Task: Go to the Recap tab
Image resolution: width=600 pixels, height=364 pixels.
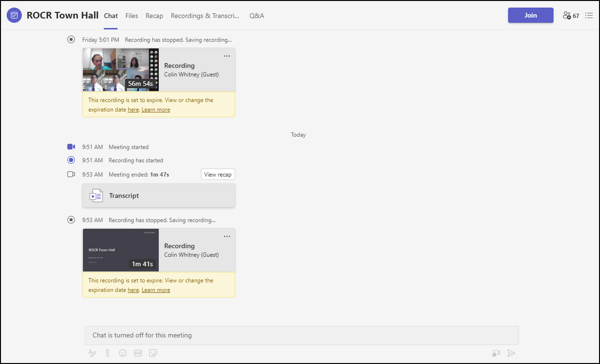Action: click(154, 15)
